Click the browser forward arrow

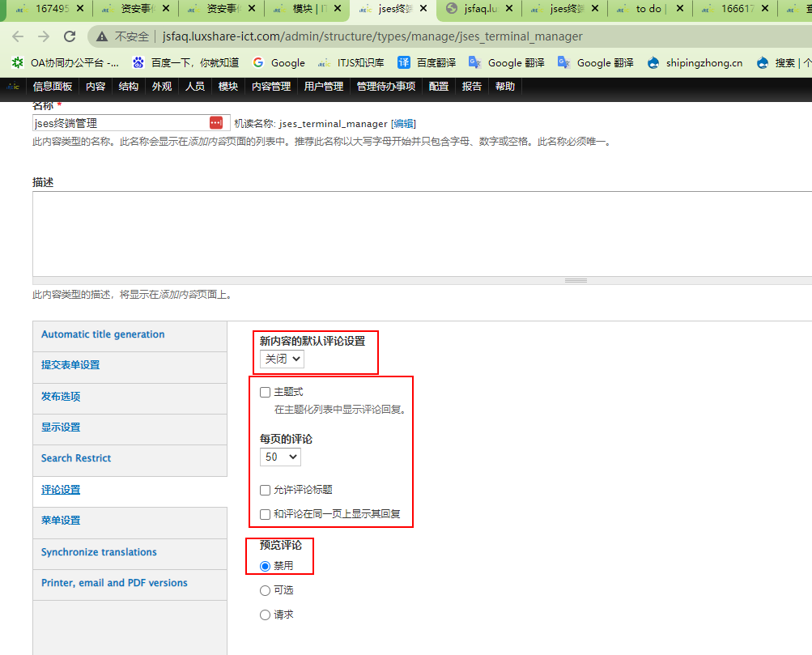(x=44, y=36)
